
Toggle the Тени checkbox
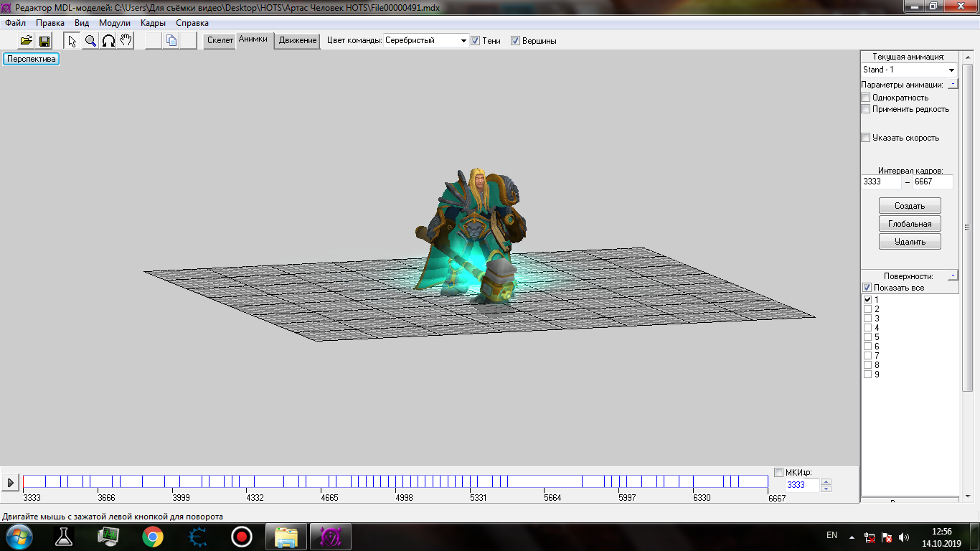pos(475,41)
